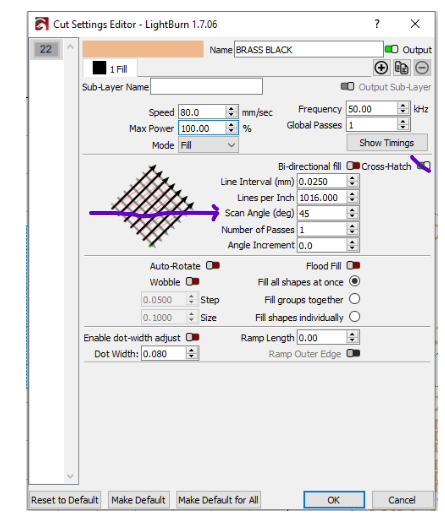445x519 pixels.
Task: Enable Bi-directional fill toggle
Action: [353, 166]
